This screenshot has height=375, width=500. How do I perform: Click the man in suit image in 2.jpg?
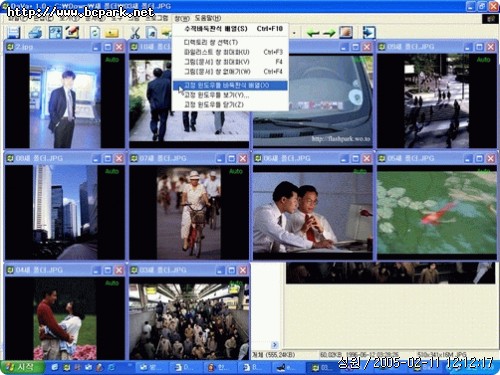65,101
